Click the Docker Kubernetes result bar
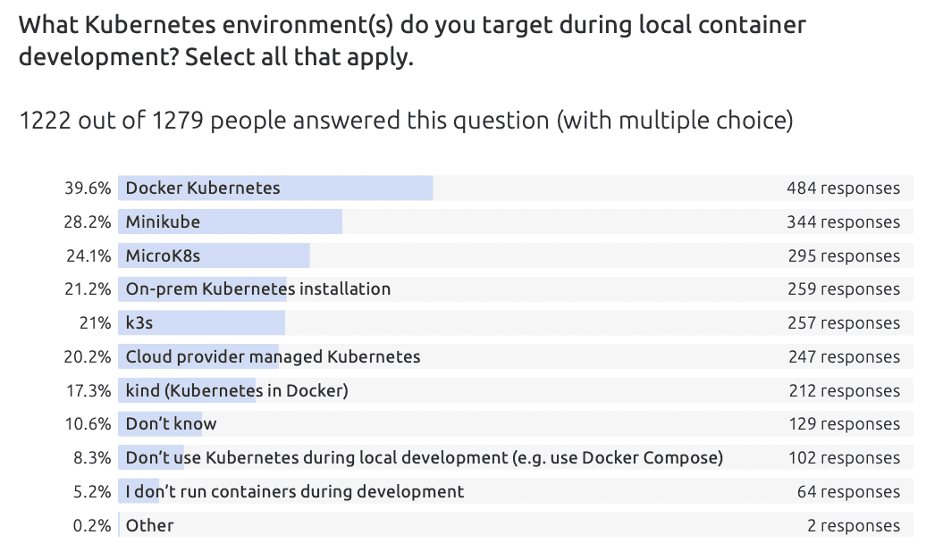Viewport: 943px width, 560px height. coord(516,188)
